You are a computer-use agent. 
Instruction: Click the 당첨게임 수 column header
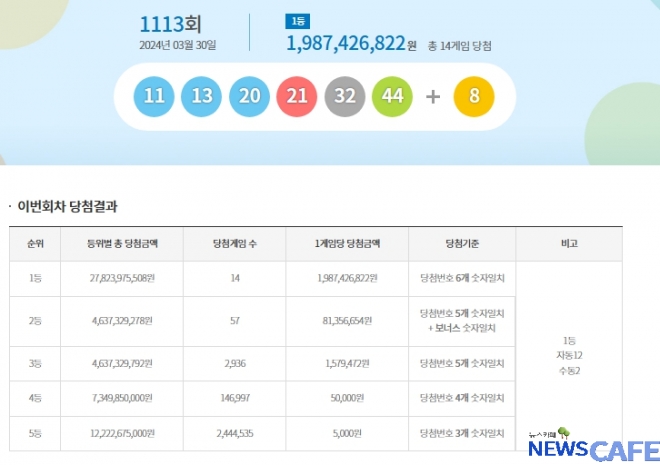point(235,244)
